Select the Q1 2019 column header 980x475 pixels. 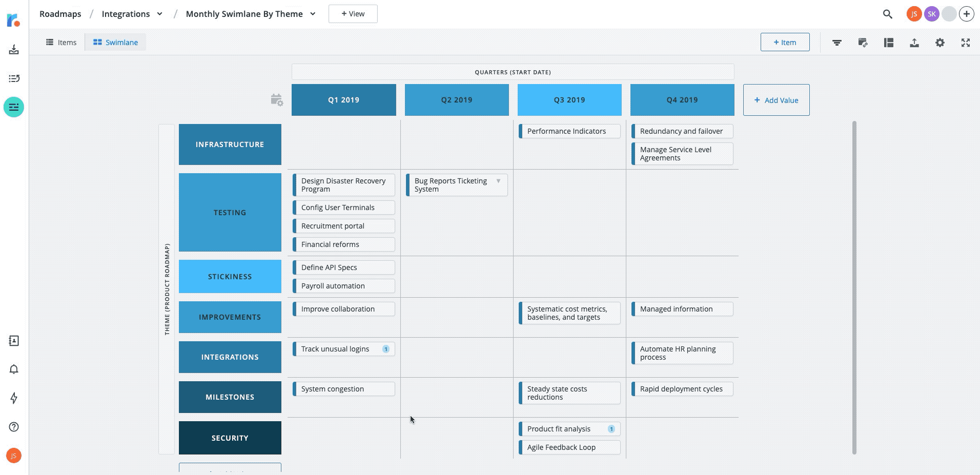[x=344, y=100]
